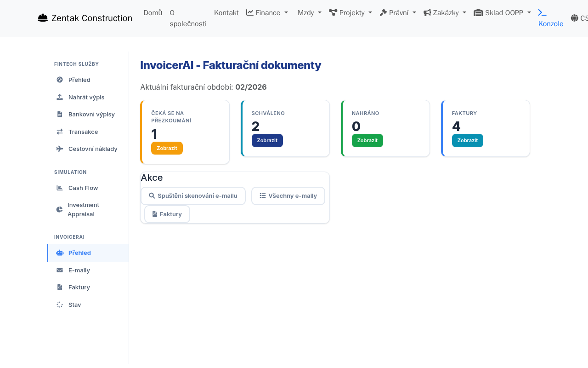Open Faktury from the Akce panel
The height and width of the screenshot is (368, 588).
(167, 213)
